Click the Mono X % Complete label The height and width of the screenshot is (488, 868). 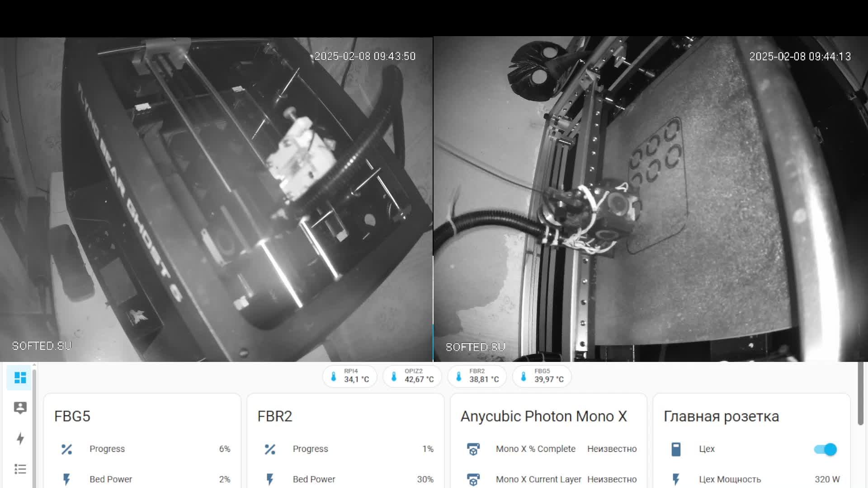(x=536, y=449)
